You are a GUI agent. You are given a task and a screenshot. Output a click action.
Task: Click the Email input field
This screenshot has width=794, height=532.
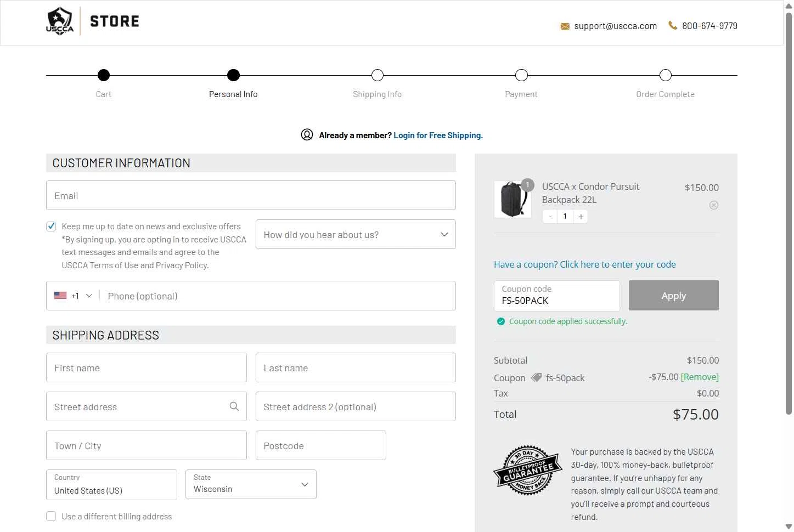pyautogui.click(x=251, y=195)
